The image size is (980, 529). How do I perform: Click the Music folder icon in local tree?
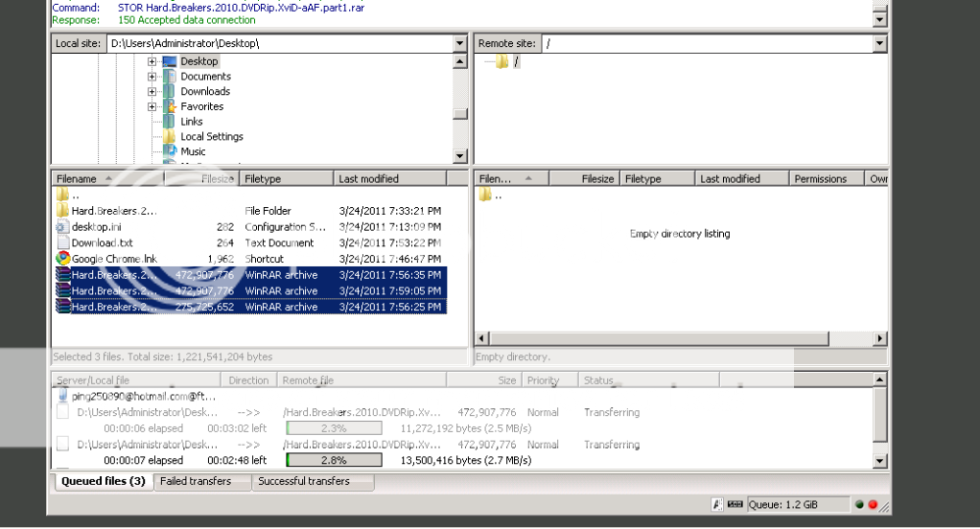click(170, 151)
